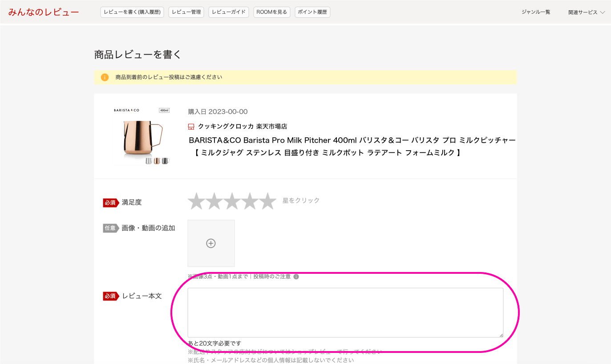Expand 関連サービス dropdown
This screenshot has width=611, height=364.
[587, 12]
